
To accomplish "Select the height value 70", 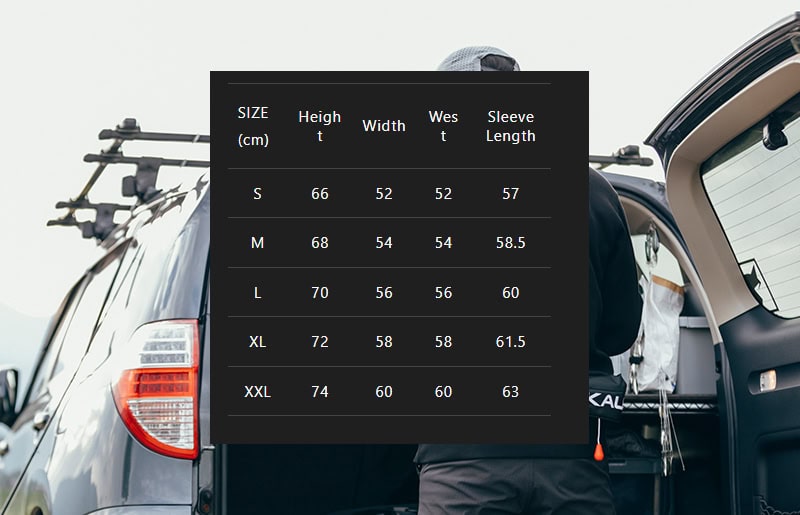I will pos(320,292).
